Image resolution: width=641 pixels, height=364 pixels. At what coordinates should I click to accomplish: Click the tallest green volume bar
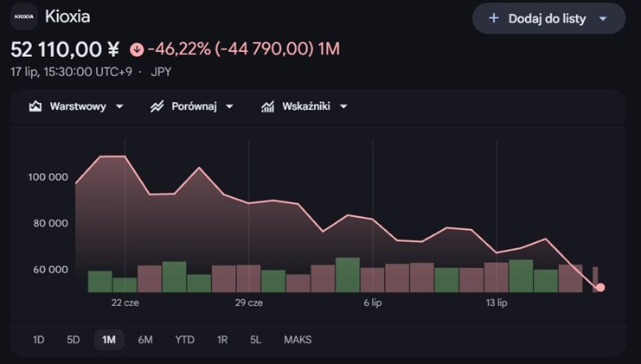click(348, 275)
